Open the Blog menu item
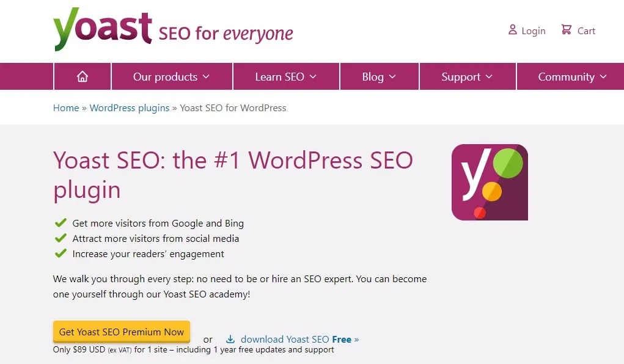The height and width of the screenshot is (364, 624). point(373,76)
